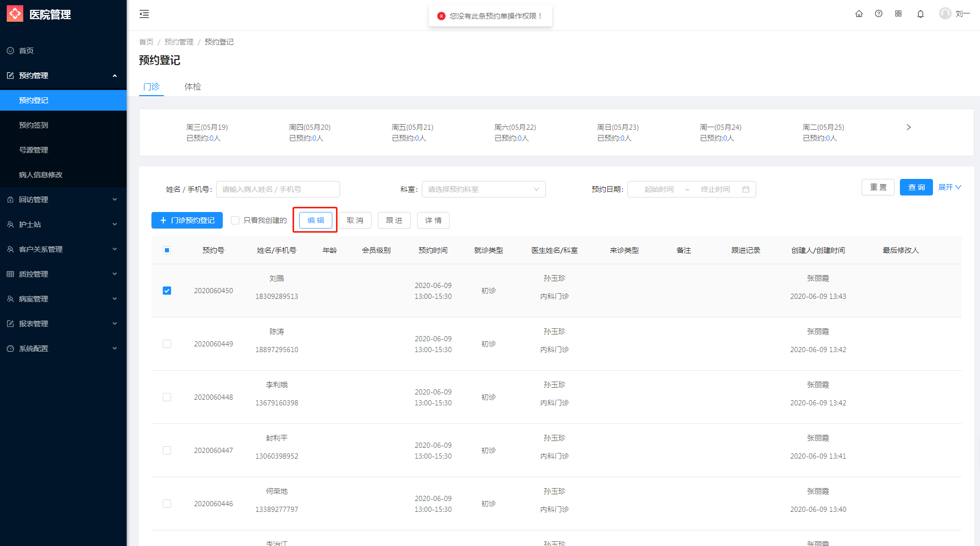Viewport: 980px width, 546px height.
Task: Expand the 病案管理 menu chevron
Action: click(x=115, y=299)
